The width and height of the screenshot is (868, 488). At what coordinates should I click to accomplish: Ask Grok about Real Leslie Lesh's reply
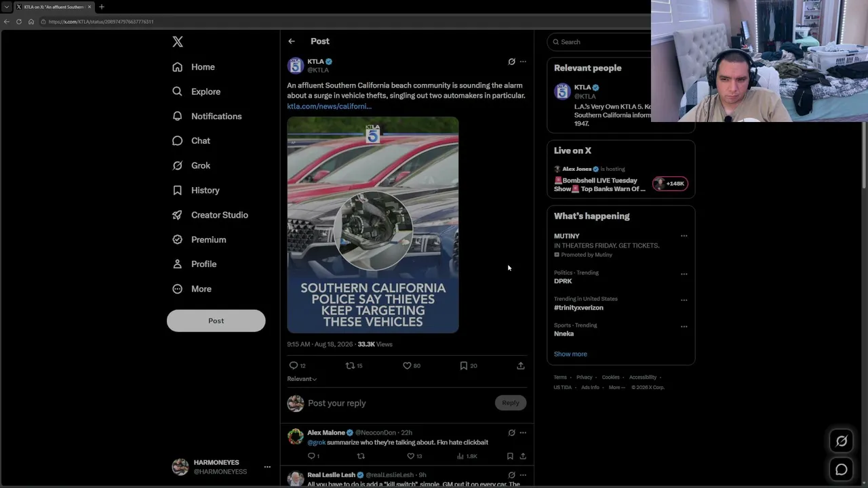point(512,475)
